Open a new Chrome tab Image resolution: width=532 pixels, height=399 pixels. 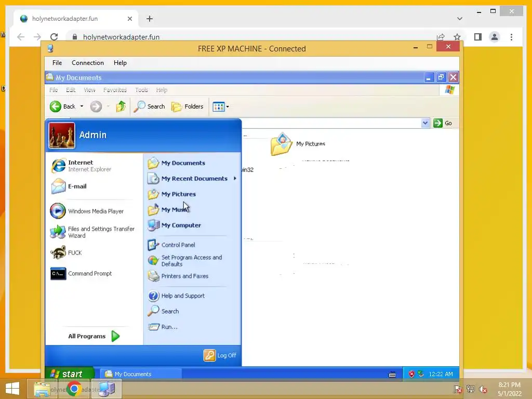pos(150,19)
